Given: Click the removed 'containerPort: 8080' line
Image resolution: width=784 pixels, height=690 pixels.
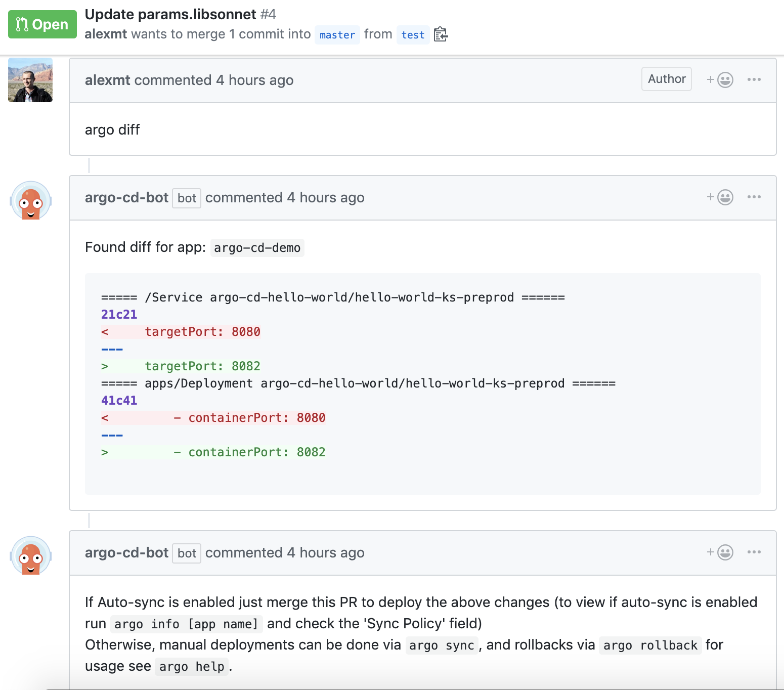Looking at the screenshot, I should (x=213, y=418).
